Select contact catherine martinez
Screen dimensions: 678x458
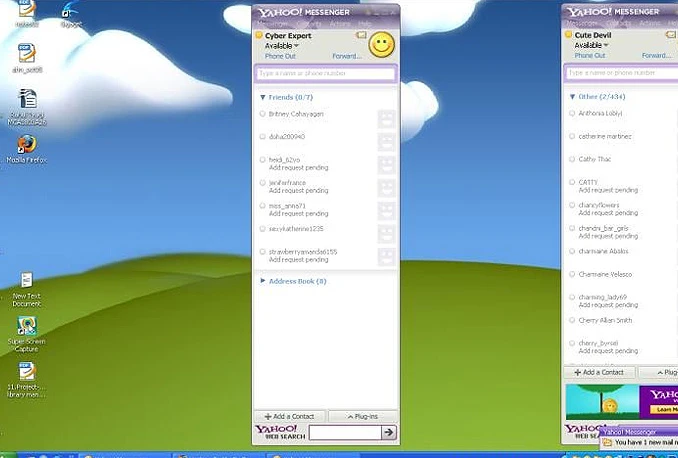[605, 136]
